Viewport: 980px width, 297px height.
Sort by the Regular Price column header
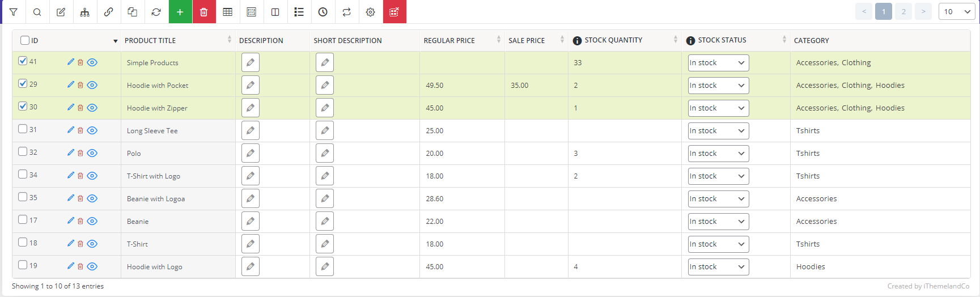click(x=449, y=41)
